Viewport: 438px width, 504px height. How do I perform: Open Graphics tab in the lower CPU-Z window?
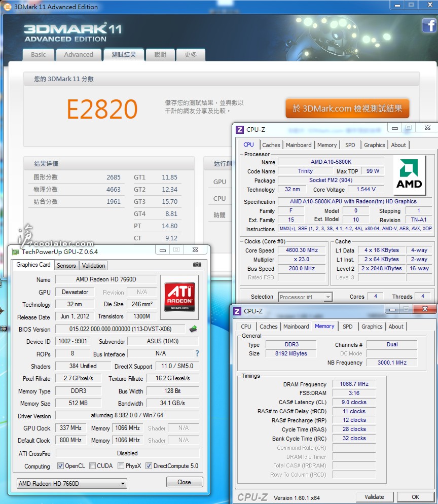(x=372, y=326)
